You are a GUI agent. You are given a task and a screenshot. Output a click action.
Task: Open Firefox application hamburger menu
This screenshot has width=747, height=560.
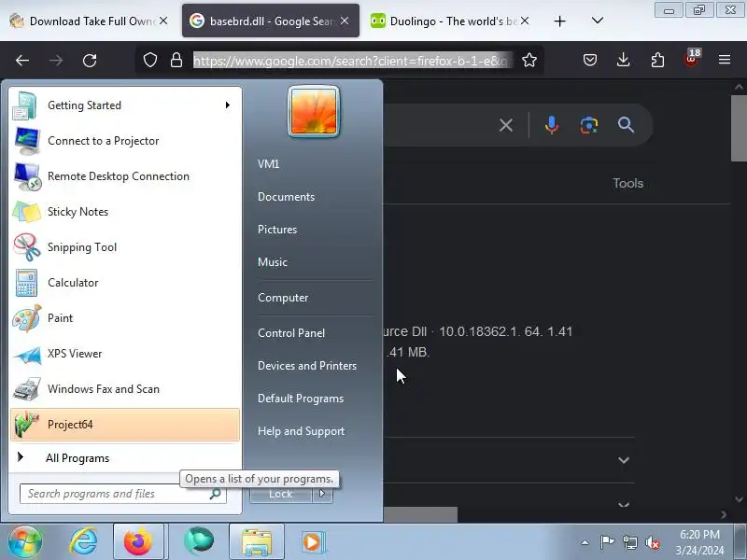[725, 60]
